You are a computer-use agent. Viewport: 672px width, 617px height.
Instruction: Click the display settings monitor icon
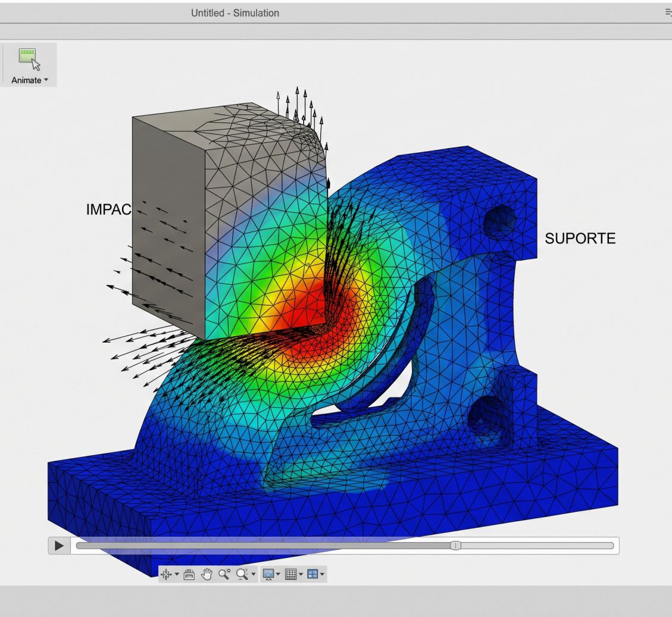[x=268, y=574]
